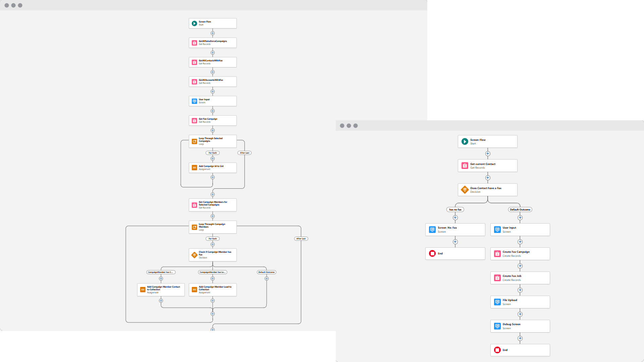Add element below Add Campaign Member Lead to Collection

tap(213, 301)
